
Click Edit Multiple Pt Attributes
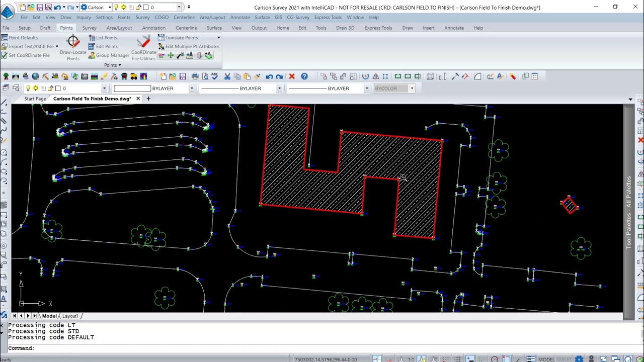click(x=189, y=47)
